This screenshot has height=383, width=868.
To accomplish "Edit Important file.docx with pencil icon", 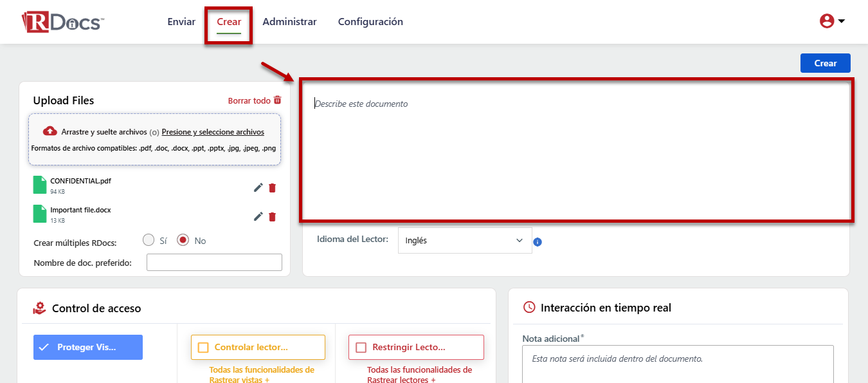I will tap(258, 216).
